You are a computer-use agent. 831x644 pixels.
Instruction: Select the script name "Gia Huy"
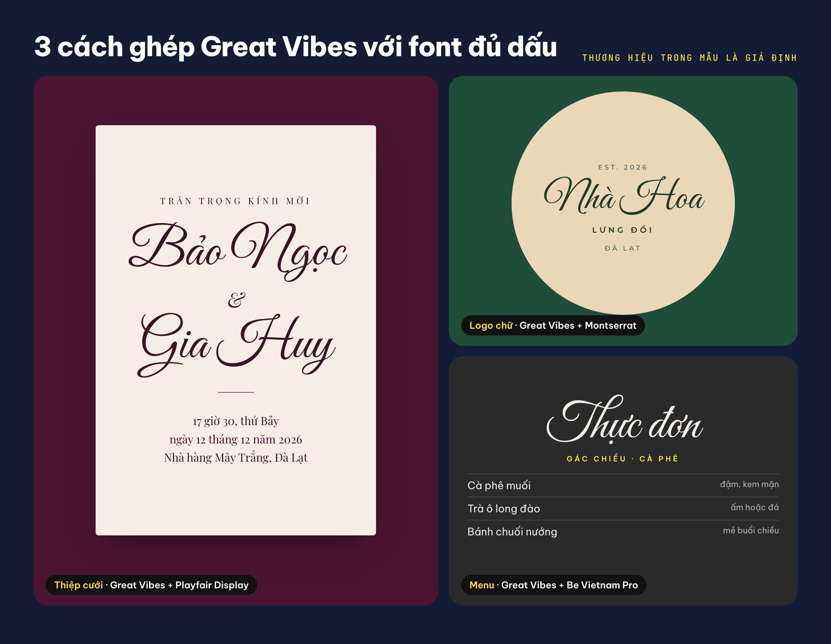236,345
